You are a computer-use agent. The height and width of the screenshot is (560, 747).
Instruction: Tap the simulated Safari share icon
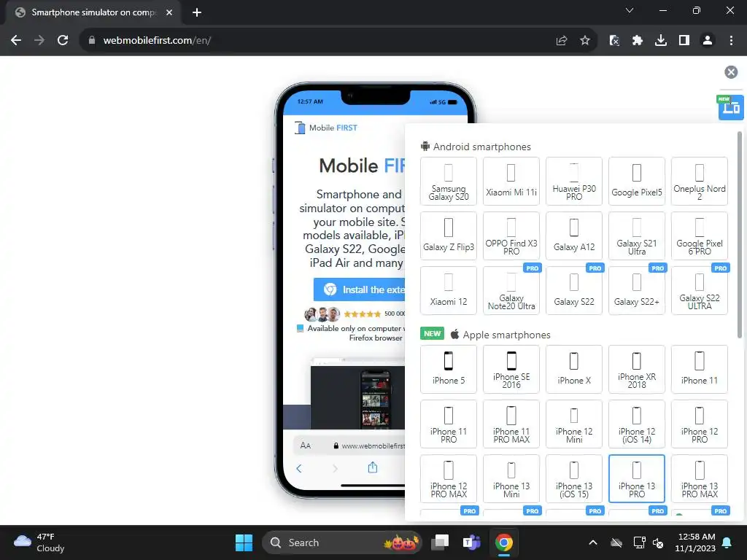373,467
